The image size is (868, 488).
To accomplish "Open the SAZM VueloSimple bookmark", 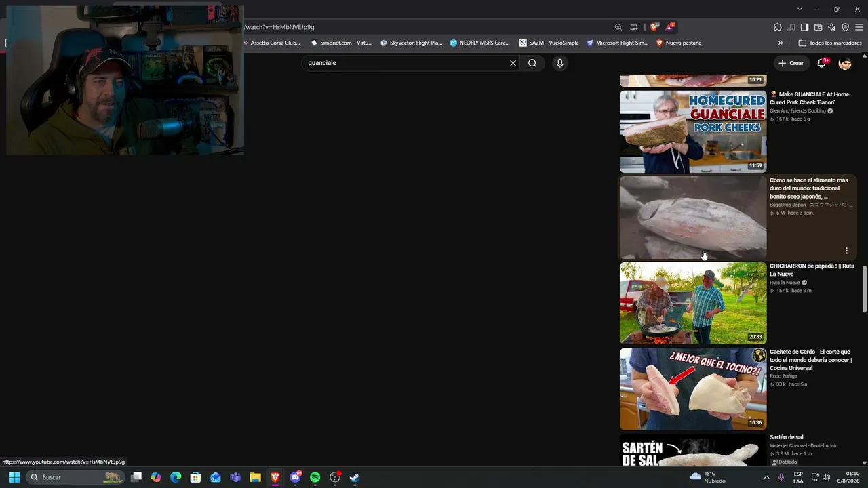I will (x=549, y=43).
